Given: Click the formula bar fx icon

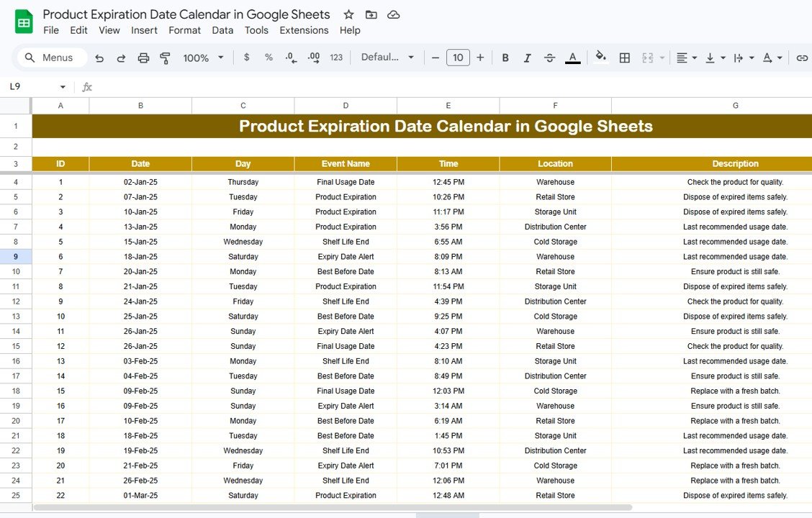Looking at the screenshot, I should [87, 87].
